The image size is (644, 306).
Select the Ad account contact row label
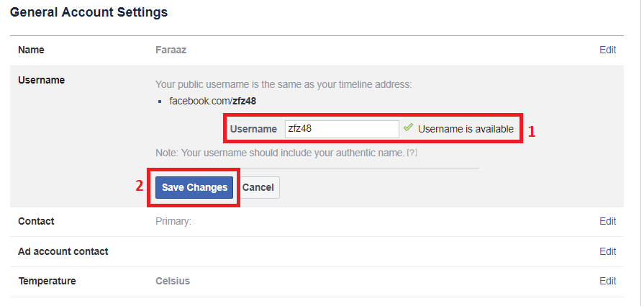[x=63, y=251]
